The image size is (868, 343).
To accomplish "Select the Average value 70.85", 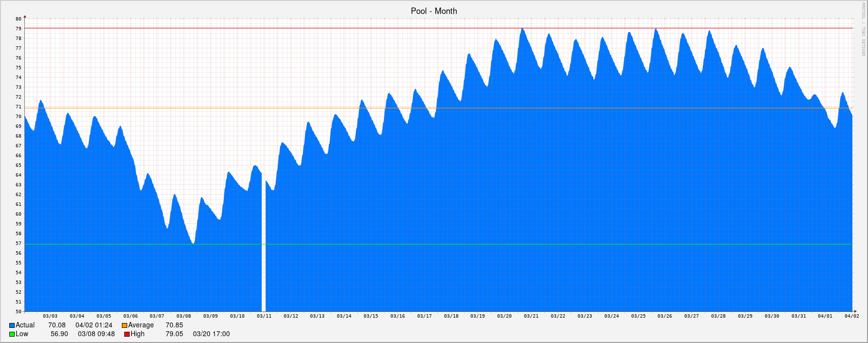I will pyautogui.click(x=174, y=325).
